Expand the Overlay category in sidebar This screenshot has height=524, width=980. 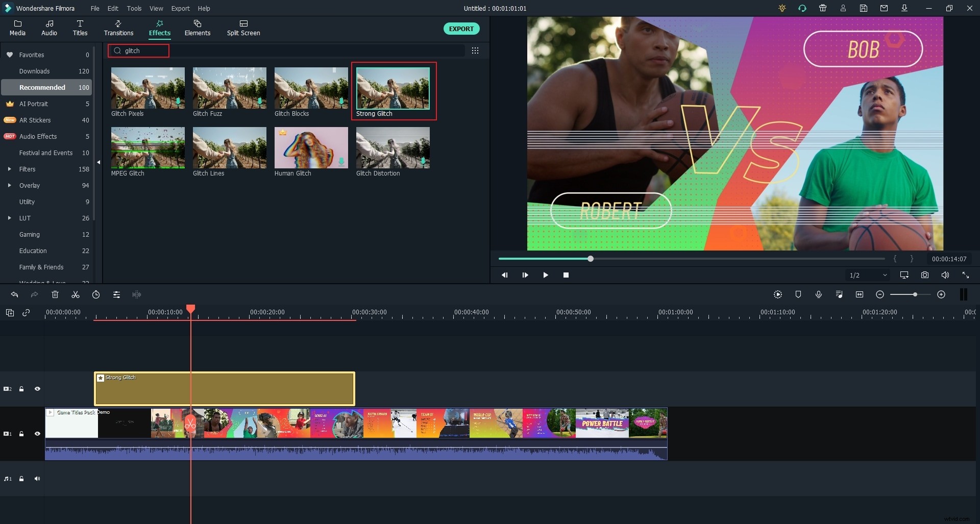click(x=9, y=185)
